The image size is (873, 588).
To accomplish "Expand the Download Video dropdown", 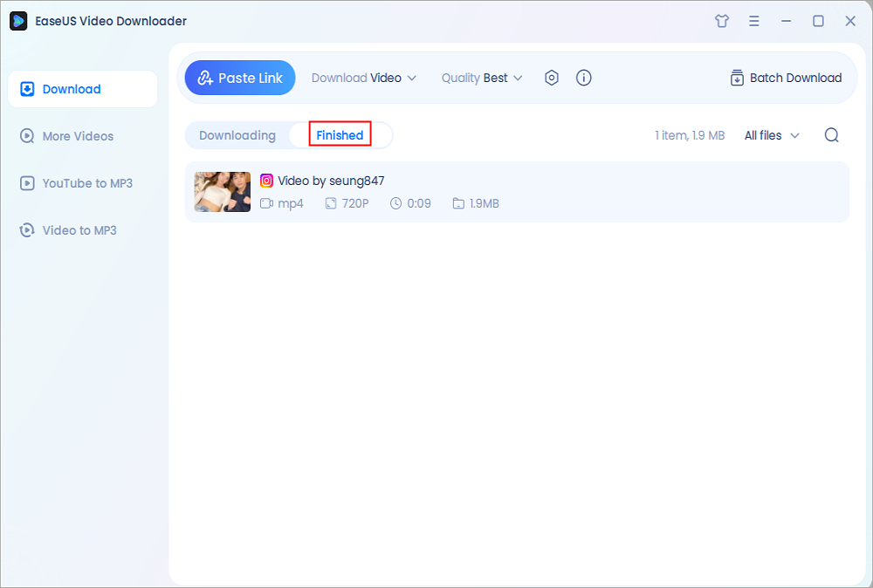I will click(363, 78).
